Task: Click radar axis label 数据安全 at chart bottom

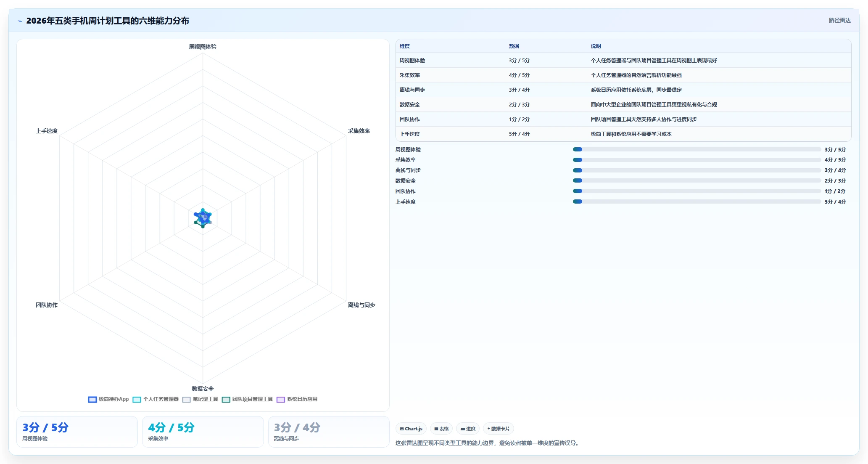Action: [203, 389]
